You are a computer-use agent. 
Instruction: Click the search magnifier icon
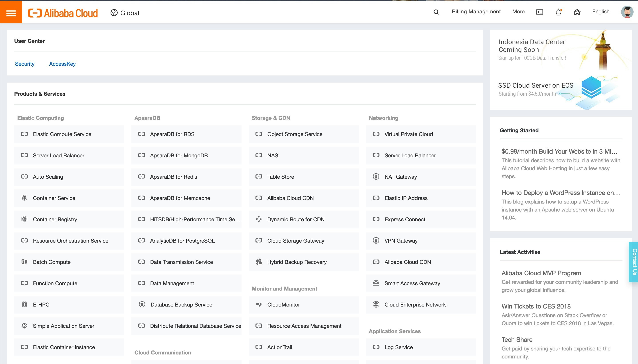[436, 12]
